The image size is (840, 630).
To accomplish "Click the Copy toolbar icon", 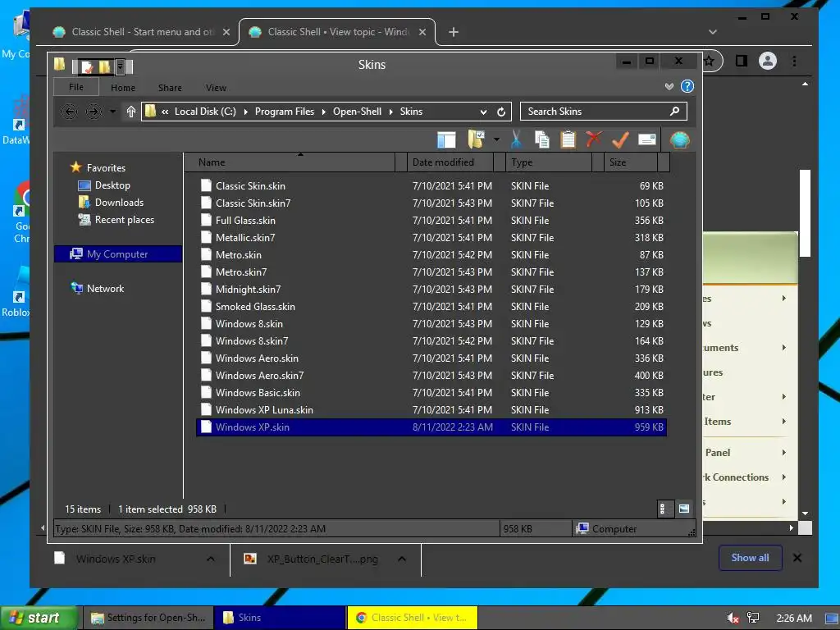I will [x=541, y=139].
